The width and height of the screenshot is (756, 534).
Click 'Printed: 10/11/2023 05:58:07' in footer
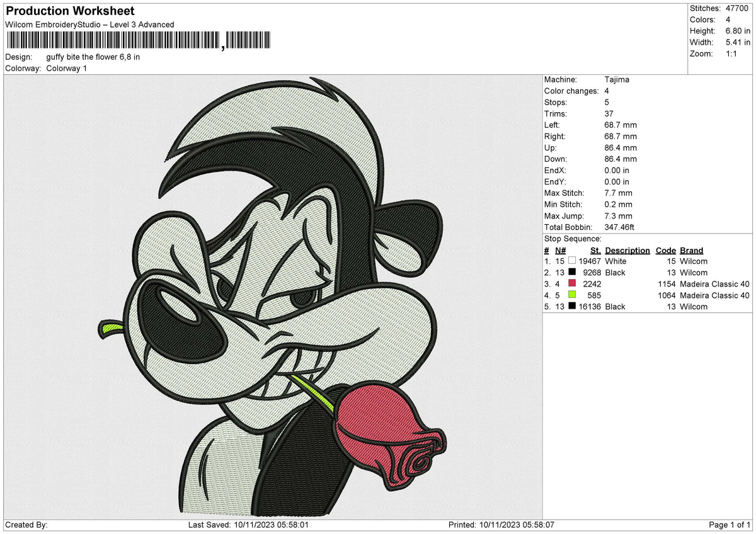[501, 525]
